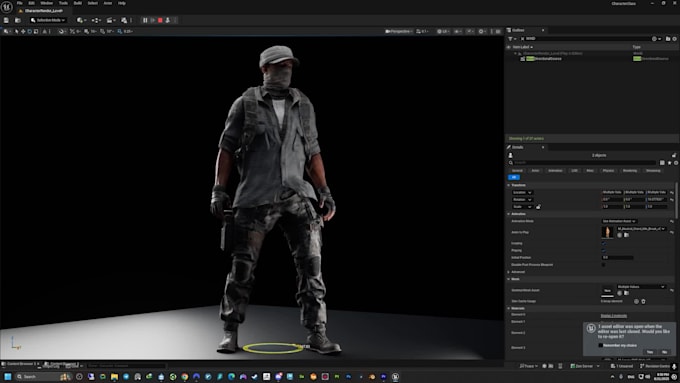The image size is (680, 383).
Task: Click the property matrix grid icon in Details
Action: (x=662, y=163)
